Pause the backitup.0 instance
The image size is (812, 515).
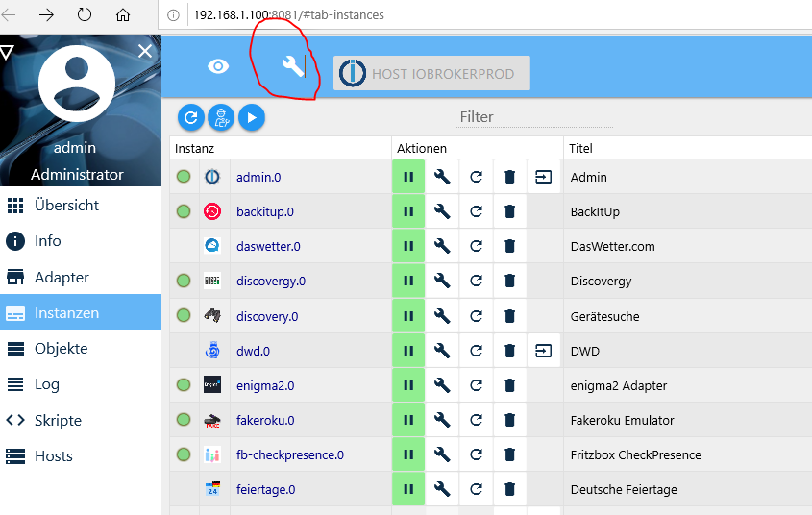(x=408, y=211)
